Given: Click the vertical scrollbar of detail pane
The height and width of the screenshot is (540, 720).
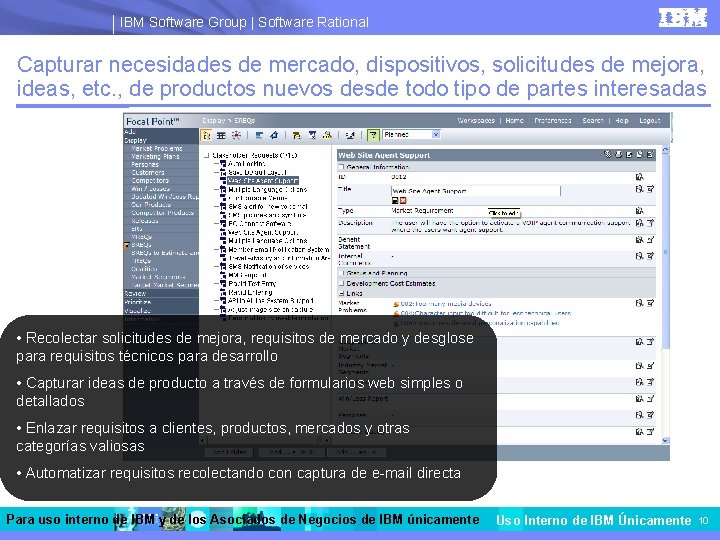Looking at the screenshot, I should pyautogui.click(x=665, y=252).
